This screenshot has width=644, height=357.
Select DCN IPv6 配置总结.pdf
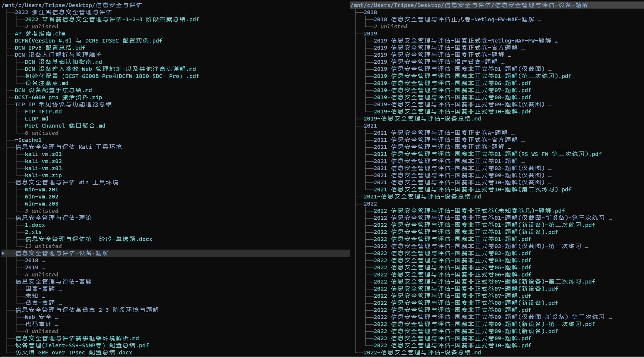point(50,47)
